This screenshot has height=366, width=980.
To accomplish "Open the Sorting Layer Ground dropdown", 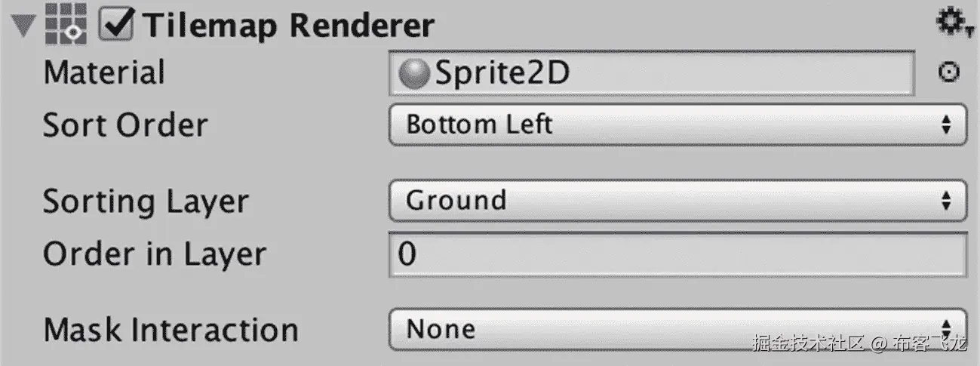I will (x=677, y=201).
